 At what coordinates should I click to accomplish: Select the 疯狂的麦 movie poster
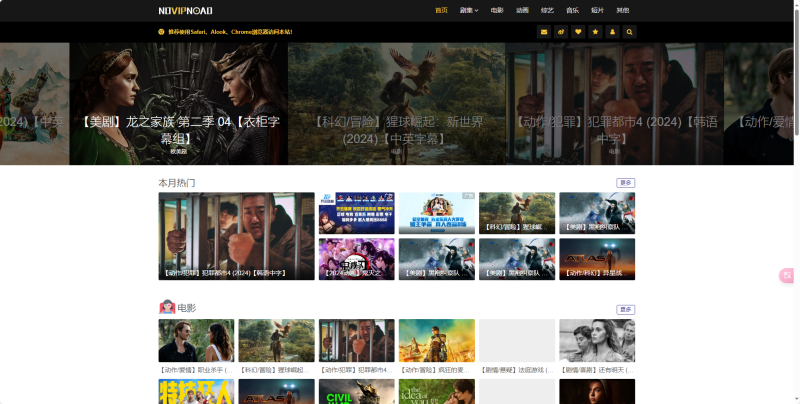436,341
